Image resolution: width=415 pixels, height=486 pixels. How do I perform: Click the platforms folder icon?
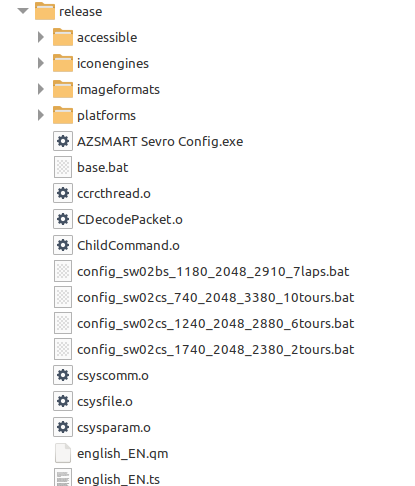coord(63,115)
